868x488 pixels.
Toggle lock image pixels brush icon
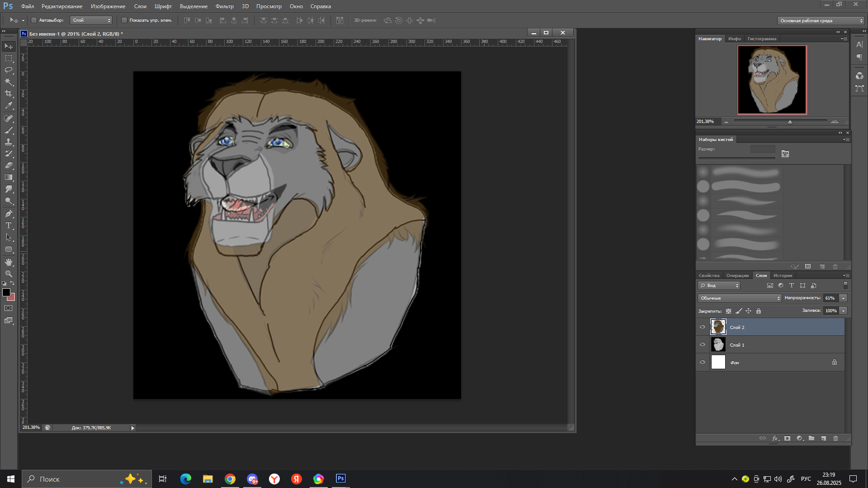(x=739, y=311)
